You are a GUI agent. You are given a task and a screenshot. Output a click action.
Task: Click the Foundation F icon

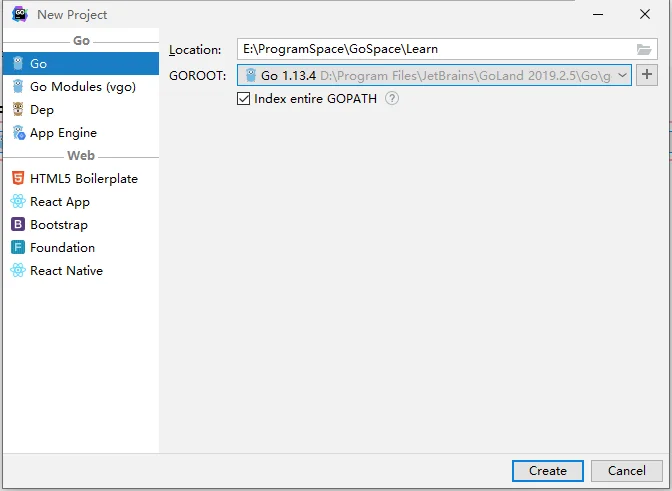click(18, 247)
